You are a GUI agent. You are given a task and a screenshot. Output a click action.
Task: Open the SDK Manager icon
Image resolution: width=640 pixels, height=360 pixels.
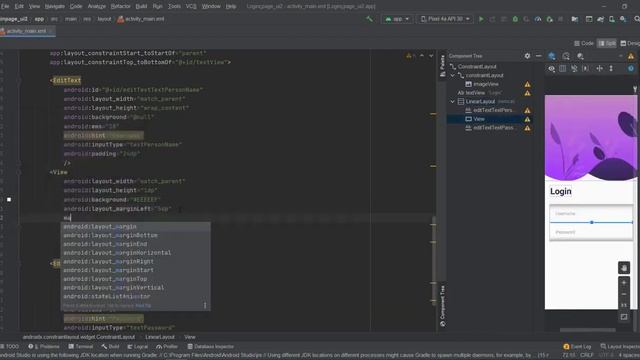[623, 19]
